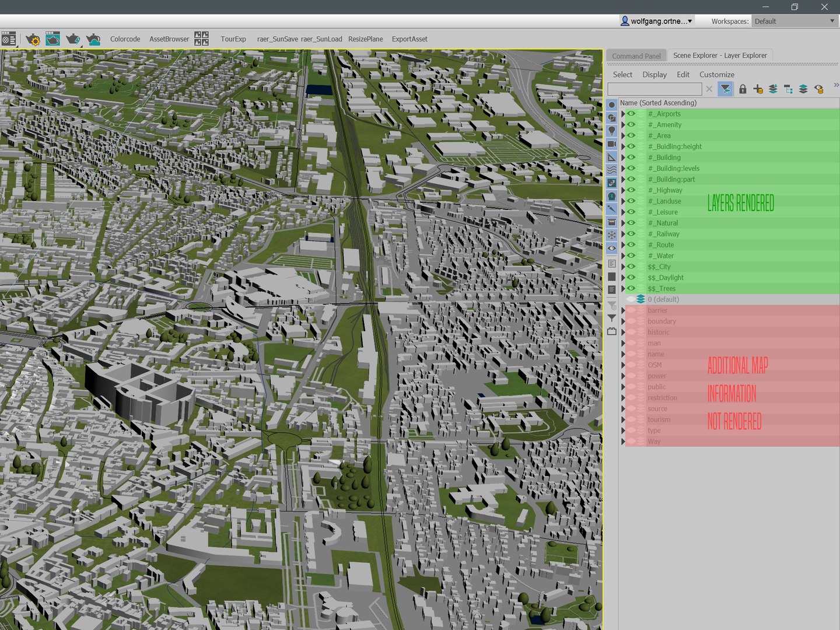Click the Select Children hierarchy icon
840x630 pixels.
point(788,89)
